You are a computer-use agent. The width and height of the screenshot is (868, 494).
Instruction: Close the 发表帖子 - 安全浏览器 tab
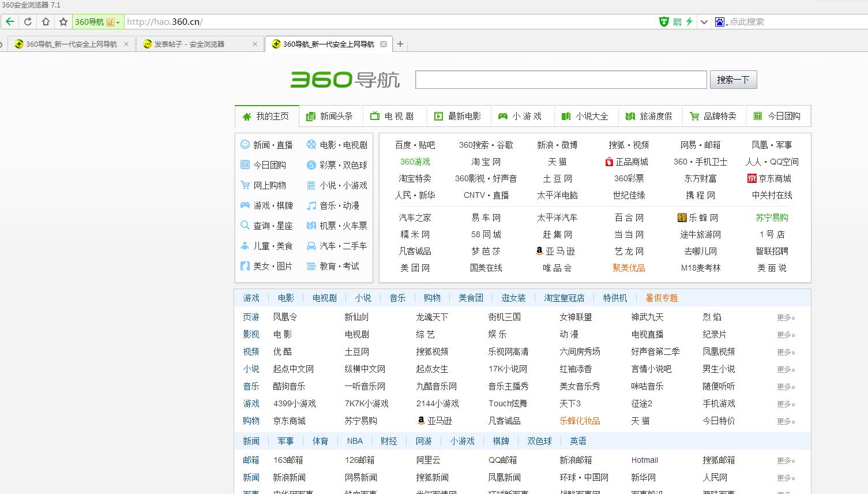tap(255, 44)
